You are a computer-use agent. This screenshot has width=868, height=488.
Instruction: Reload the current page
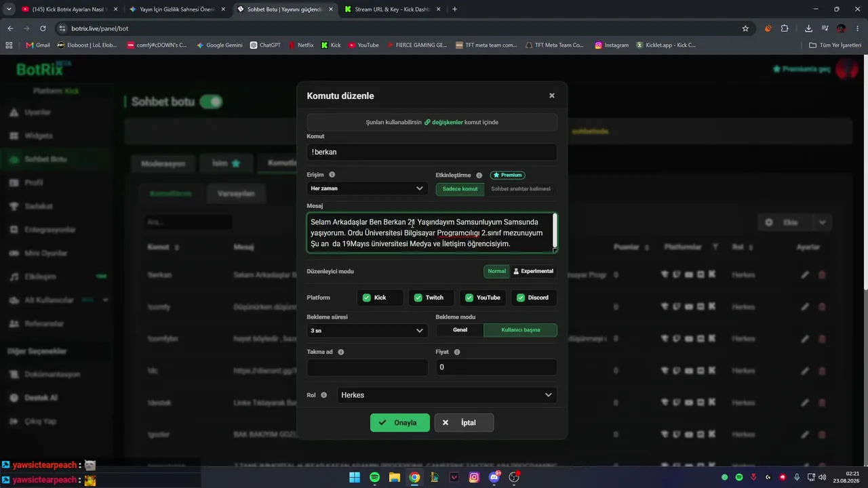click(43, 28)
